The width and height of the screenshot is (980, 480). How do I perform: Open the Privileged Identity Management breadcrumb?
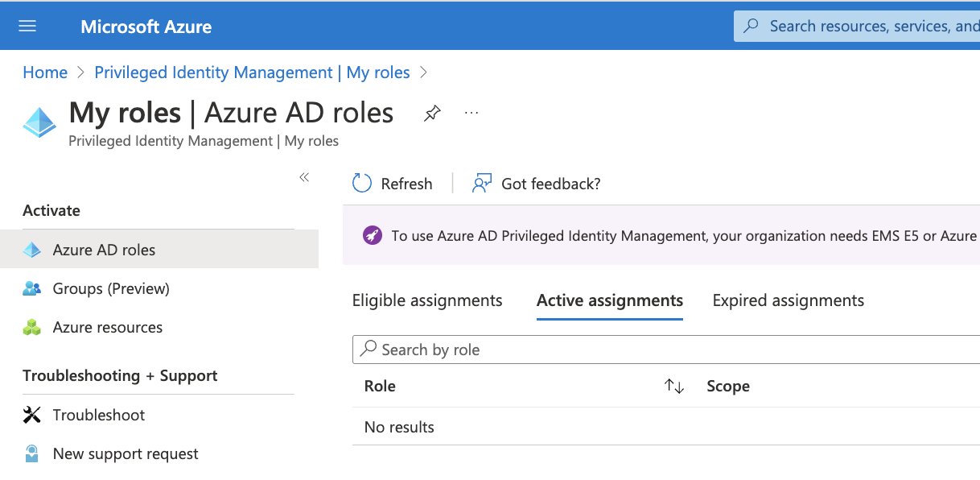point(252,72)
